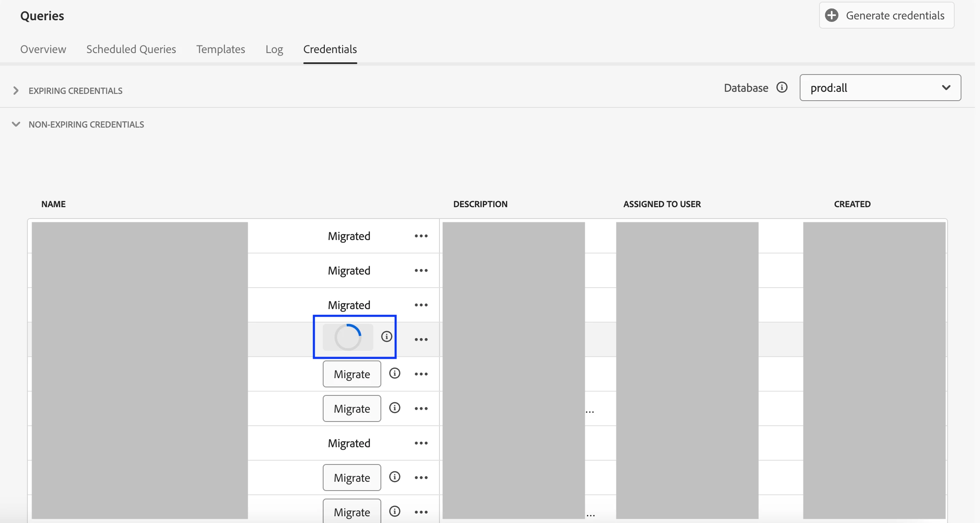Open the prod:all Database dropdown
This screenshot has width=980, height=523.
[x=880, y=88]
